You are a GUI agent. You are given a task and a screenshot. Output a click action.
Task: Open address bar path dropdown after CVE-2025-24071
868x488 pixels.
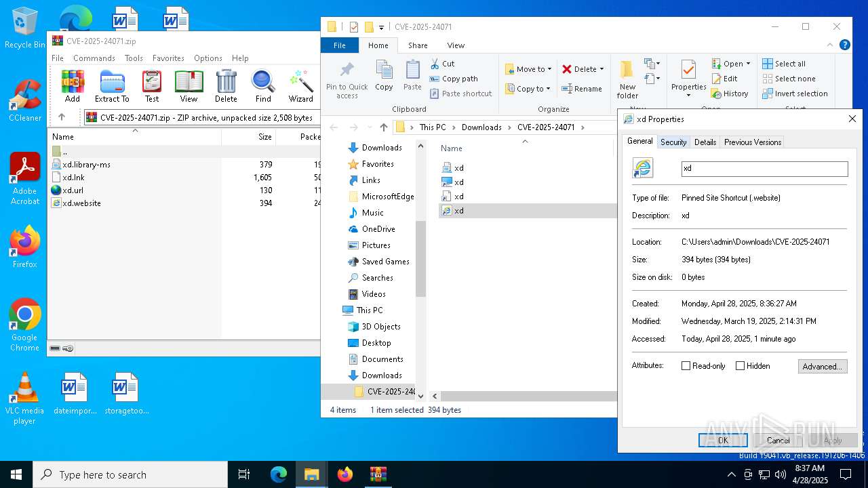(x=582, y=127)
